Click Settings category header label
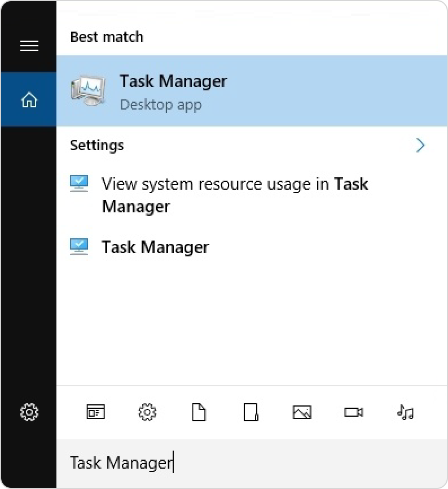The width and height of the screenshot is (448, 489). pos(97,145)
